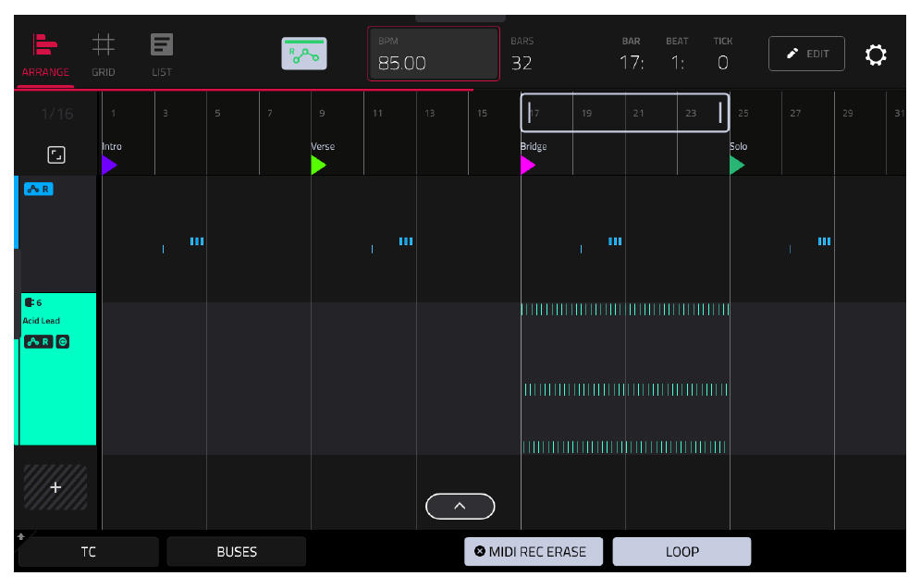The image size is (921, 588).
Task: Toggle Acid Lead automation R button
Action: click(x=38, y=342)
